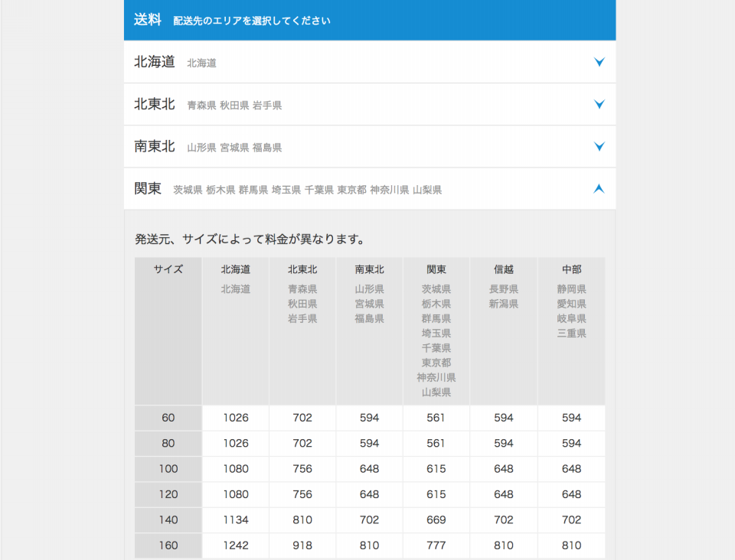
Task: Click 1080 in the size 100 row
Action: pos(236,469)
